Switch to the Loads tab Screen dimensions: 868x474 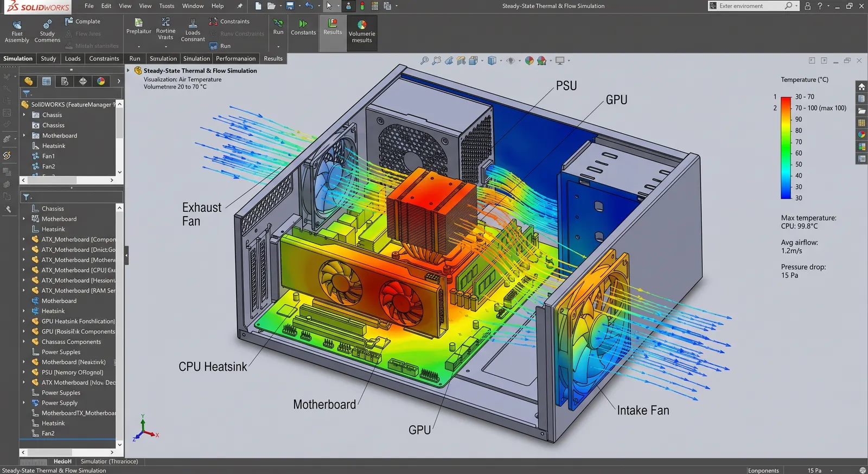point(73,59)
